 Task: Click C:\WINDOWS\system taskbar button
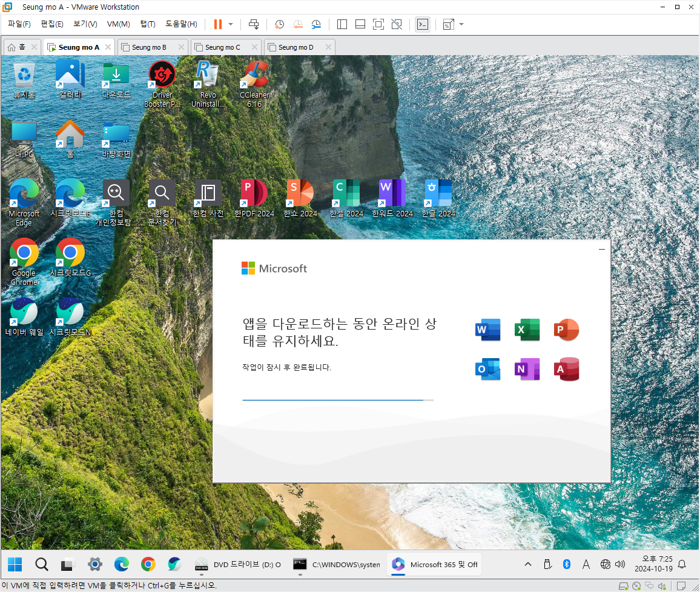click(336, 564)
